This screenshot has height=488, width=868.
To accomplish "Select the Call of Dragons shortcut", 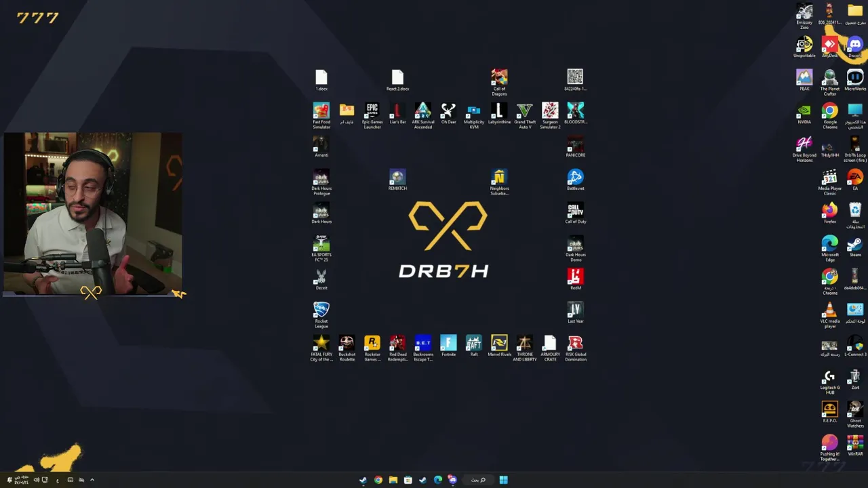I will click(x=499, y=82).
